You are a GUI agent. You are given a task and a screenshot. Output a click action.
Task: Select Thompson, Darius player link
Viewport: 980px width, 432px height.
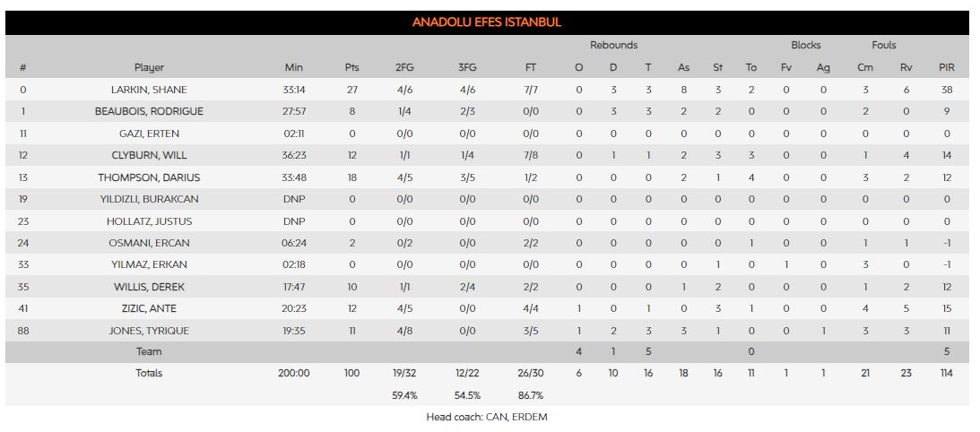149,177
